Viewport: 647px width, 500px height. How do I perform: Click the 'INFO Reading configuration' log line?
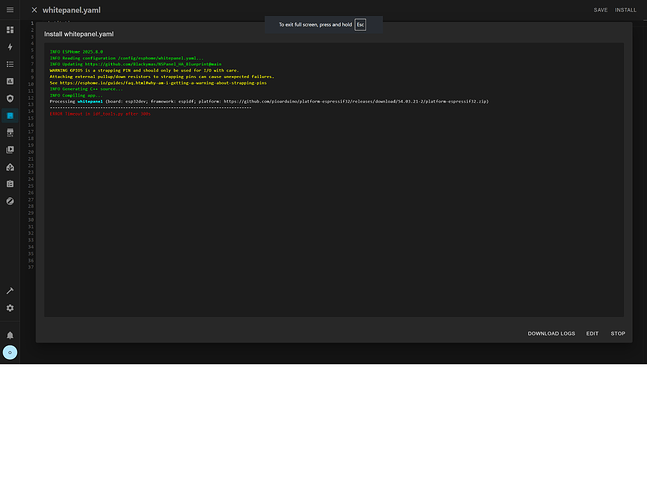pyautogui.click(x=127, y=58)
